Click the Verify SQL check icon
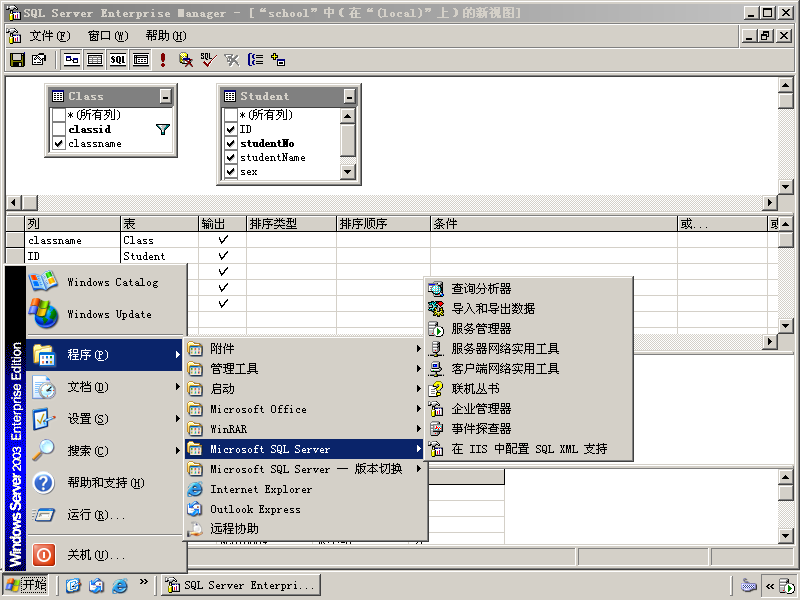 tap(208, 60)
